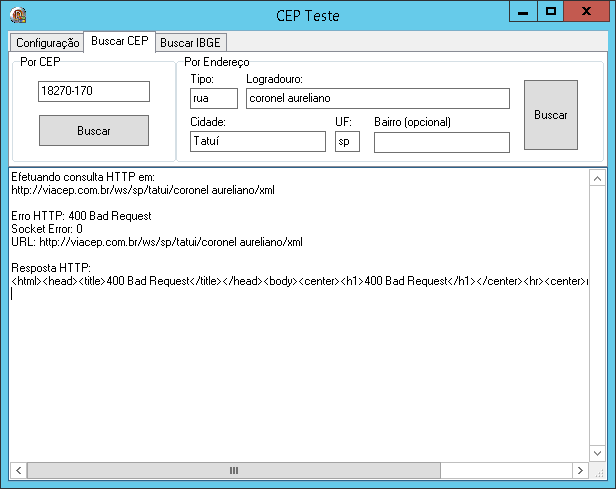Click the viacep URL line below 'Efetuando consulta'
The height and width of the screenshot is (489, 616).
point(143,190)
